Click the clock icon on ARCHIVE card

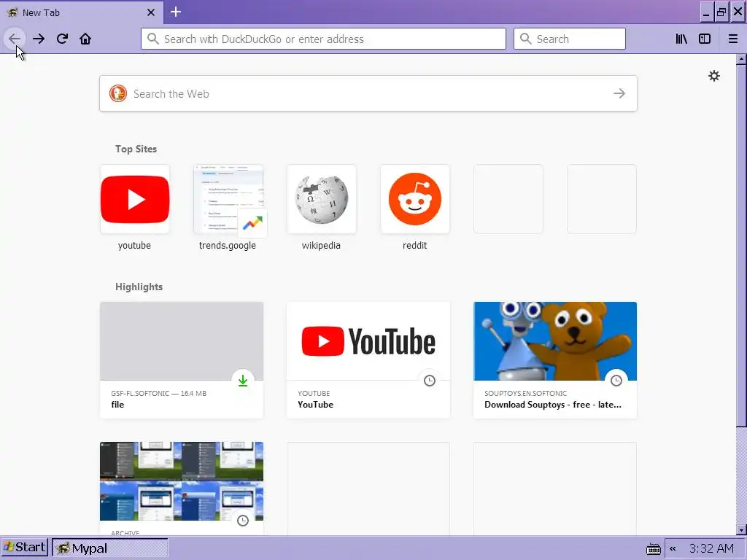(243, 521)
